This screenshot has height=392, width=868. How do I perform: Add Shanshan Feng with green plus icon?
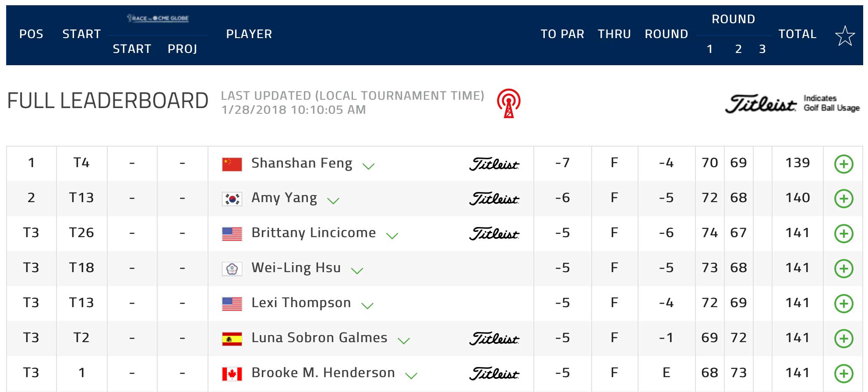(843, 164)
